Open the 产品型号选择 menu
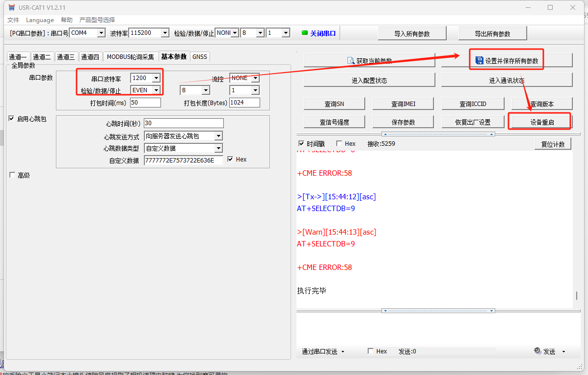The height and width of the screenshot is (375, 588). click(x=97, y=20)
